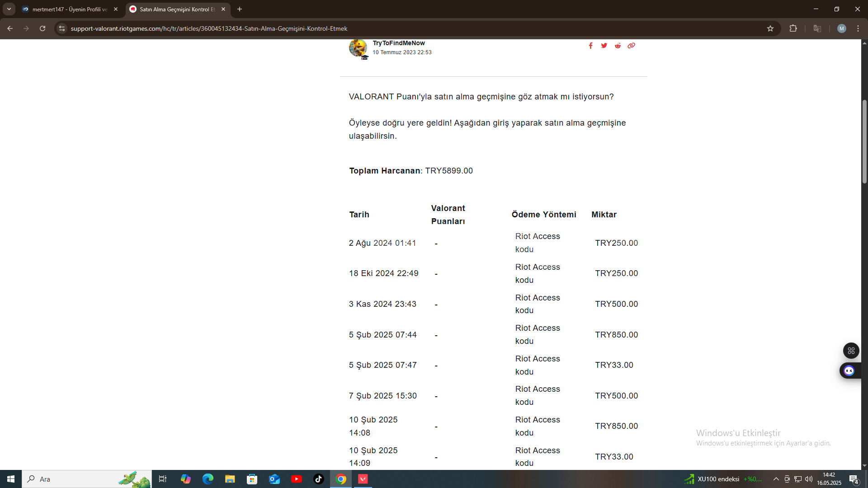868x488 pixels.
Task: Click the address bar URL
Action: pyautogui.click(x=209, y=28)
